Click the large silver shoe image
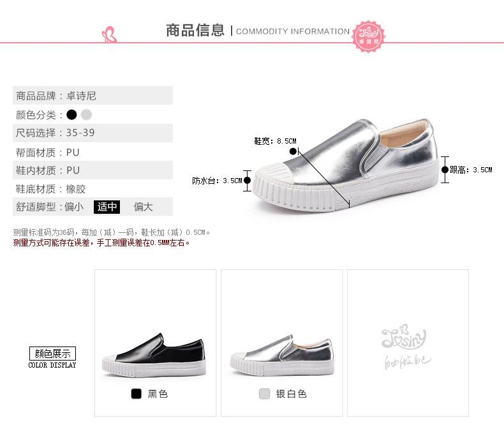Viewport: 504px width, 425px height. coord(346,165)
